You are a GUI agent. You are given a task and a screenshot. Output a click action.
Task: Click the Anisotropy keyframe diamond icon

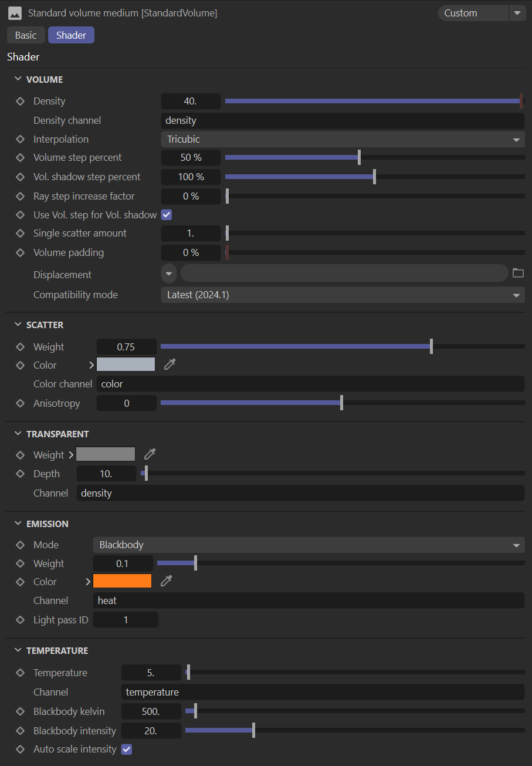[x=20, y=403]
